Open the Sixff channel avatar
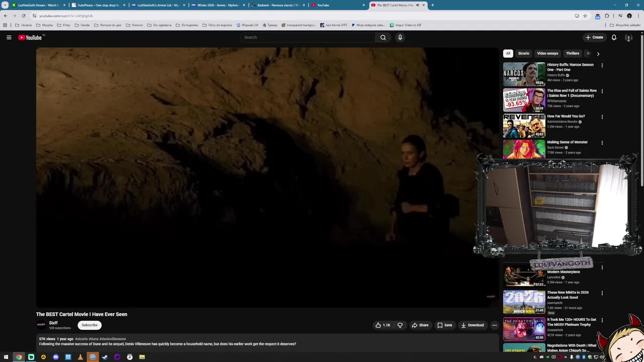 click(41, 325)
